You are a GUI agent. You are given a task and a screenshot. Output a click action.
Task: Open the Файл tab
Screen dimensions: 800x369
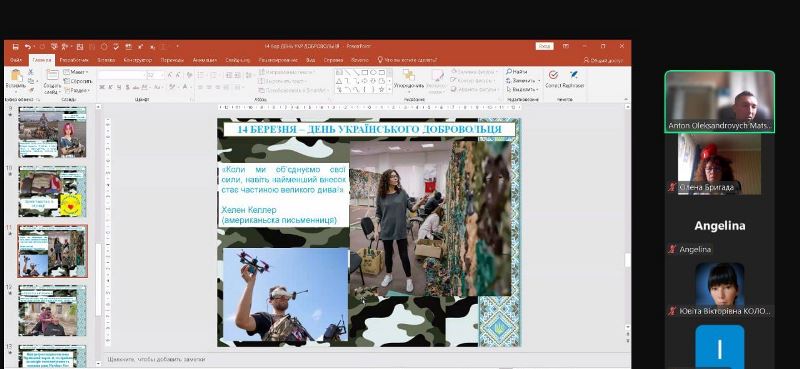point(15,60)
